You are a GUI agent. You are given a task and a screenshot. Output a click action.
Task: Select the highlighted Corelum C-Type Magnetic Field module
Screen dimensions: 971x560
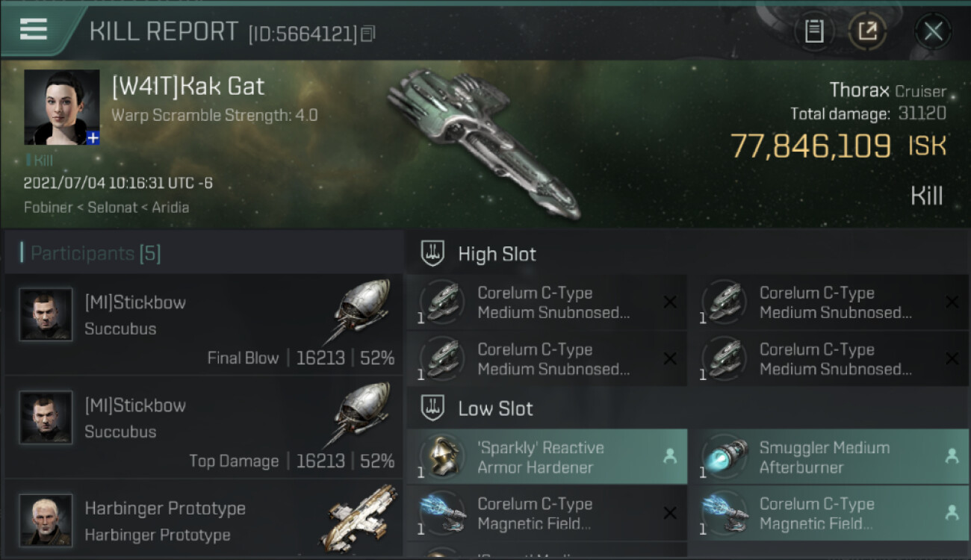pos(829,514)
